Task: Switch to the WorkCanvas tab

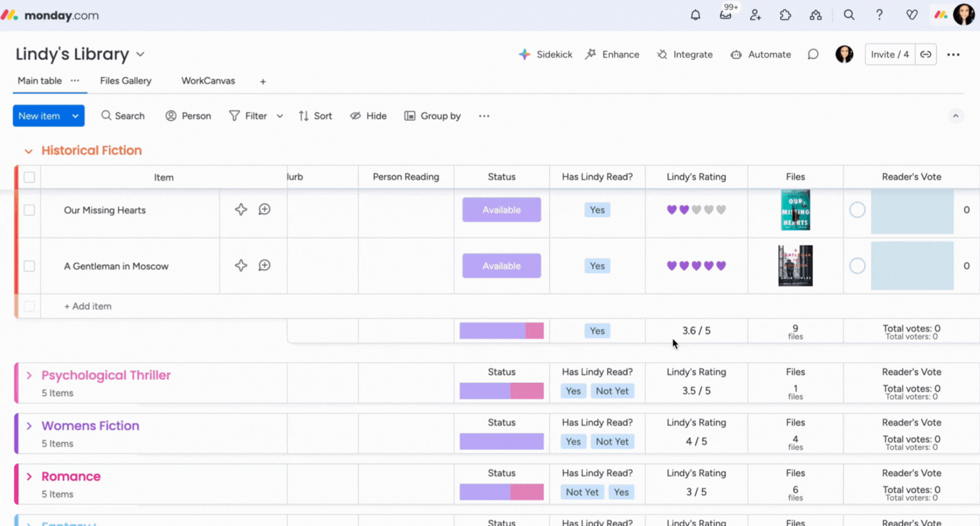Action: [x=208, y=81]
